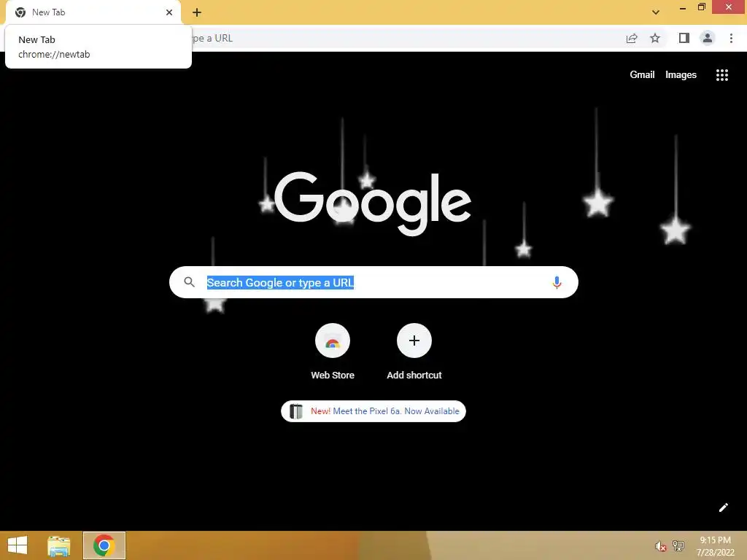Screen dimensions: 747x560
Task: Open the profile avatar menu
Action: (x=708, y=38)
